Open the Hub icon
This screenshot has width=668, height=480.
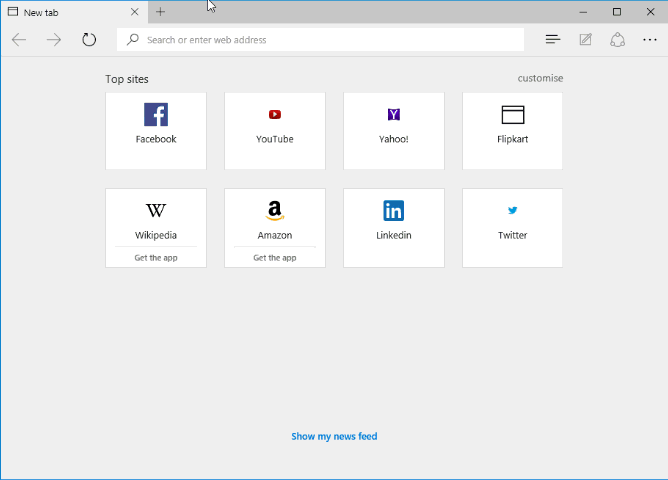553,40
